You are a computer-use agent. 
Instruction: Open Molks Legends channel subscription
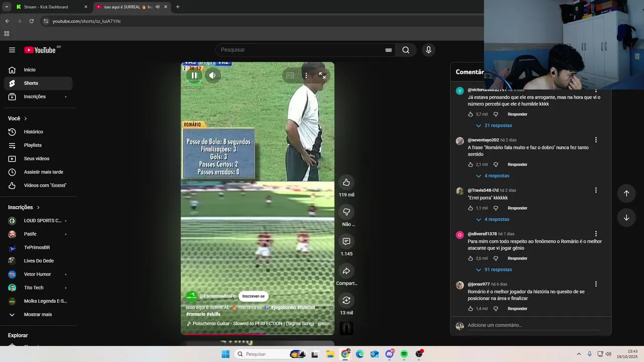(x=38, y=301)
